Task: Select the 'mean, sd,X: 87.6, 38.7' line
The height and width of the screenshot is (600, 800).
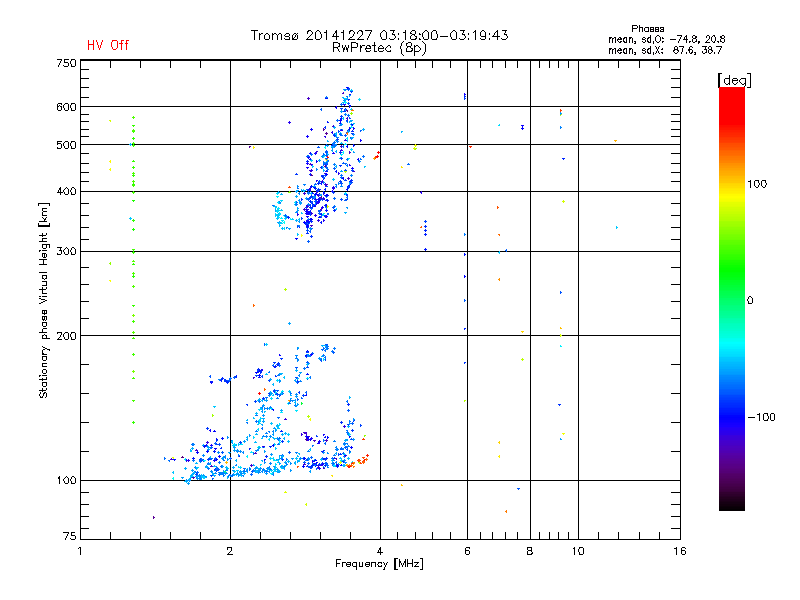Action: 665,50
